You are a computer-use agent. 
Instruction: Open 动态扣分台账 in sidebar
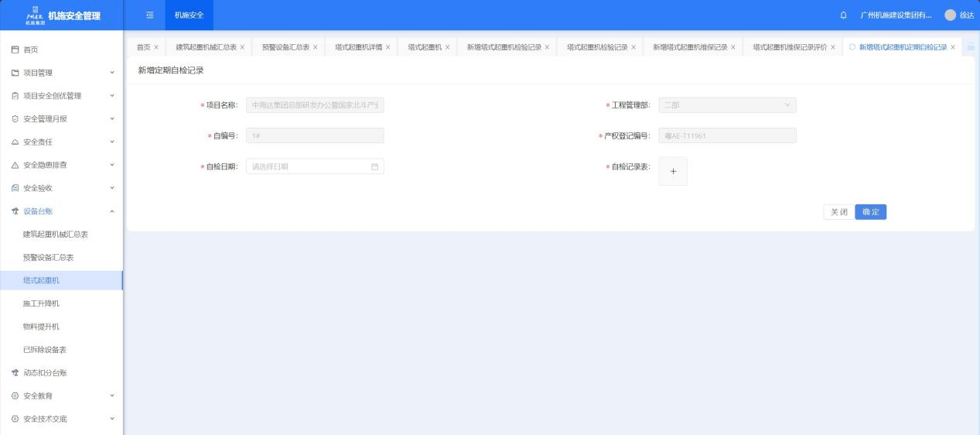click(45, 373)
